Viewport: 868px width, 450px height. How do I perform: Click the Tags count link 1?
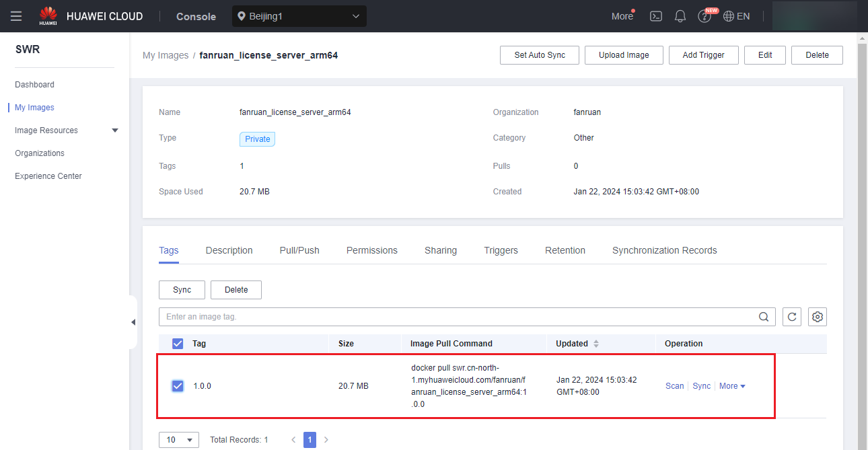242,166
